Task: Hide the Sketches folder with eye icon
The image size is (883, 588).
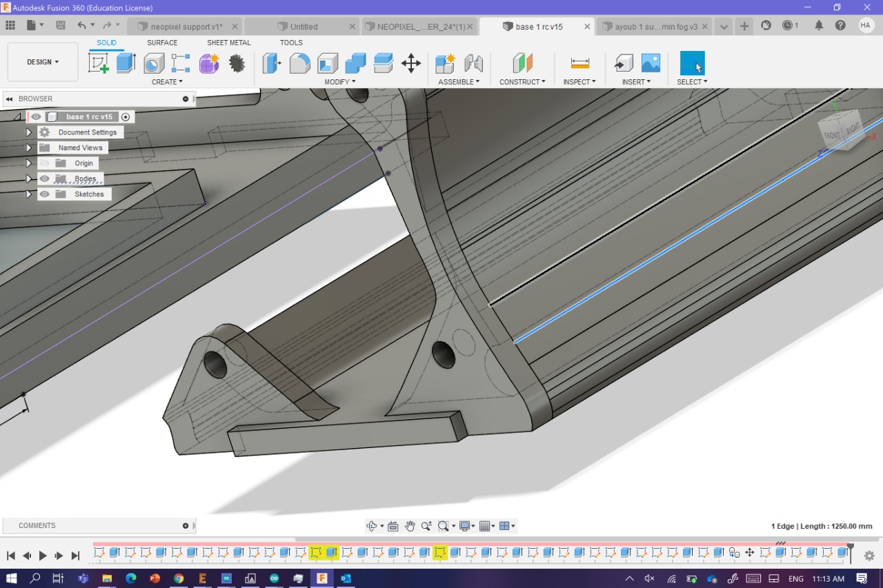Action: tap(45, 194)
